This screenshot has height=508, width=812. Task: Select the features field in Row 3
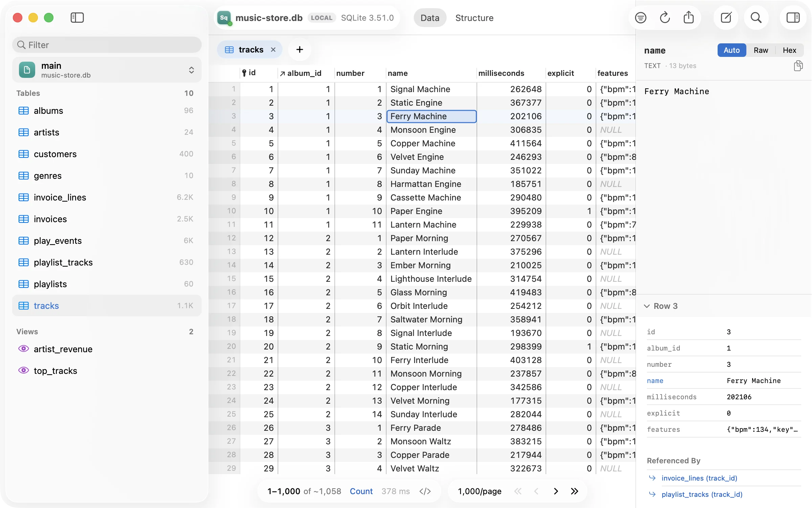[724, 429]
